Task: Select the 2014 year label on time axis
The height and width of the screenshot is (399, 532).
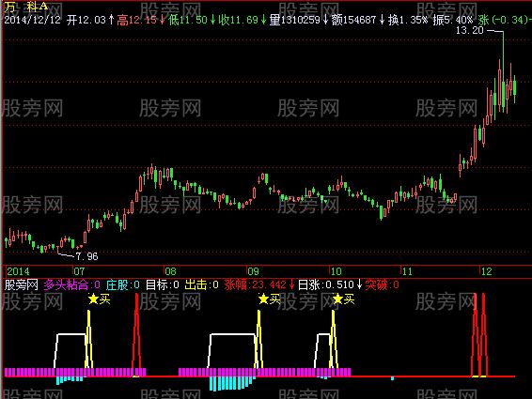Action: [18, 271]
